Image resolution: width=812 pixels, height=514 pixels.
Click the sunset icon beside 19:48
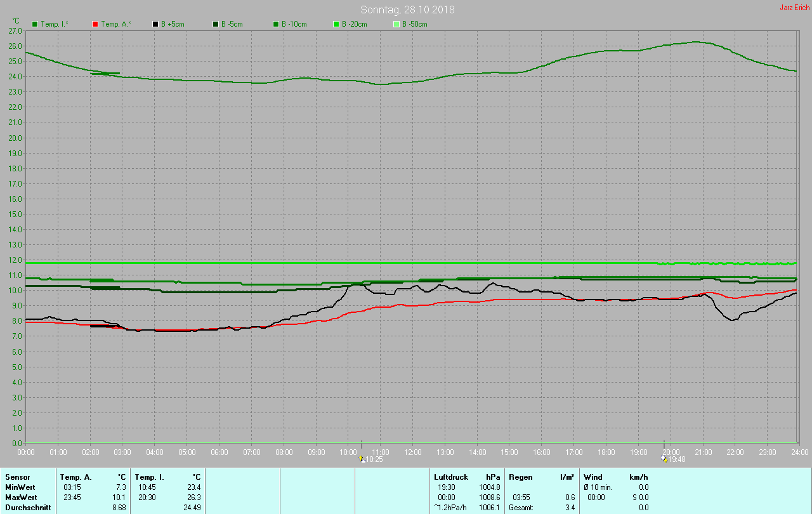(x=664, y=459)
